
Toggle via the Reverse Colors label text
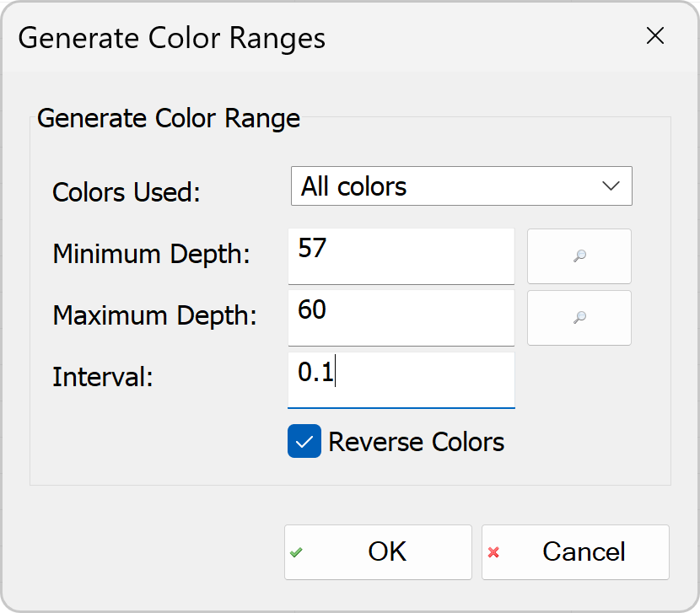point(416,442)
